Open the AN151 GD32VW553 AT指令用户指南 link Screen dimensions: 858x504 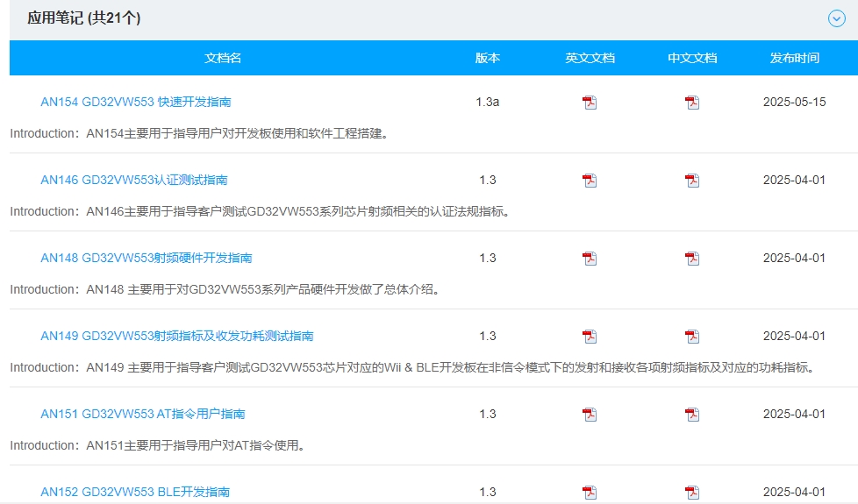click(143, 414)
